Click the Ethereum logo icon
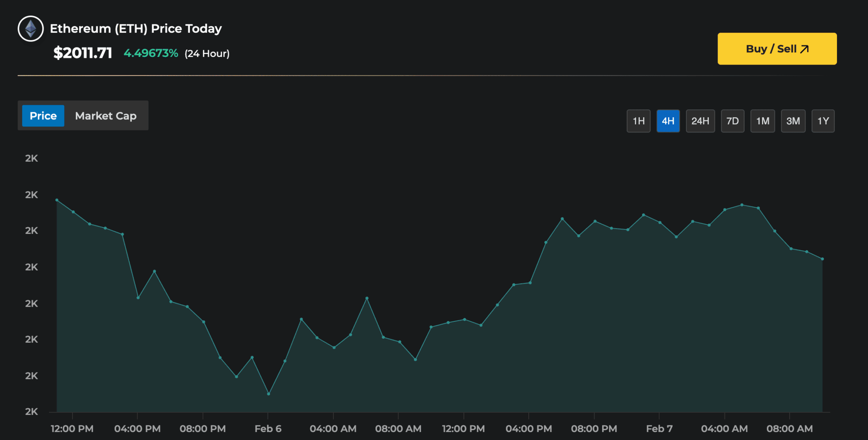The image size is (868, 440). [x=31, y=28]
